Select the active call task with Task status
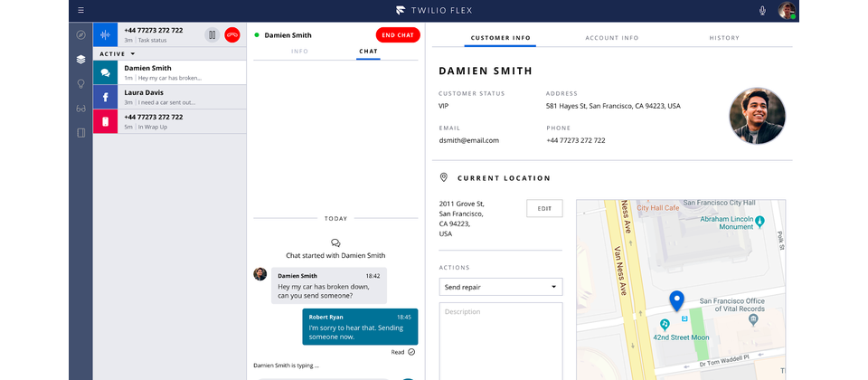868x380 pixels. (169, 35)
